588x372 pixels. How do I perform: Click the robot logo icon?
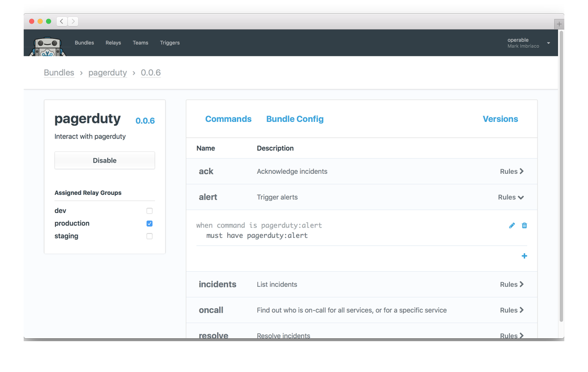pyautogui.click(x=48, y=46)
